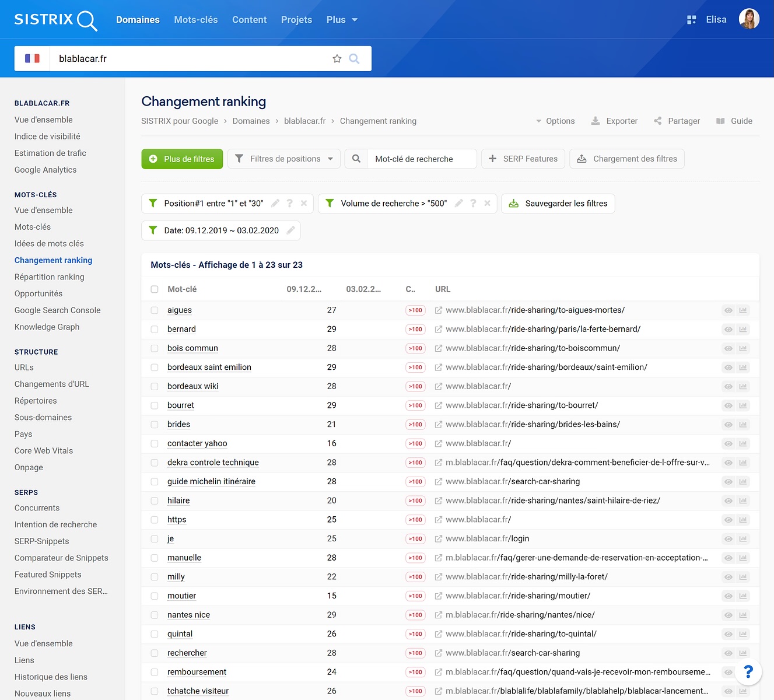Image resolution: width=774 pixels, height=700 pixels.
Task: Click the SERP Features button
Action: (523, 159)
